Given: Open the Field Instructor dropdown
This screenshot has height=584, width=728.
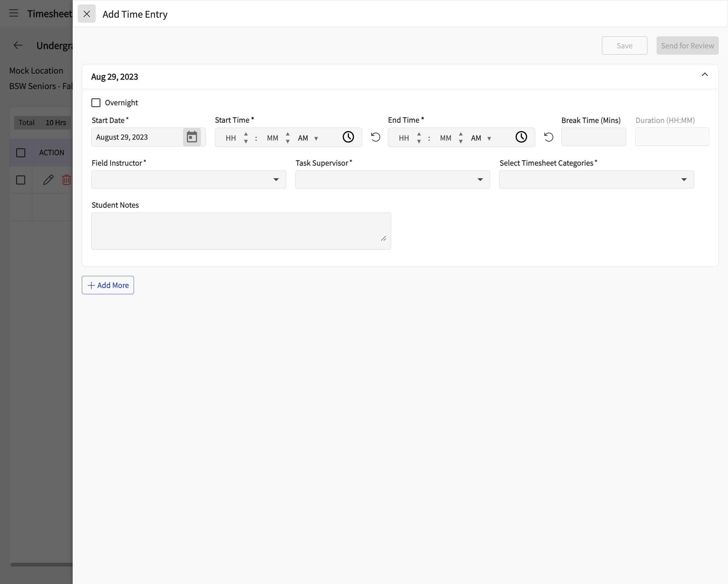Looking at the screenshot, I should [x=189, y=180].
